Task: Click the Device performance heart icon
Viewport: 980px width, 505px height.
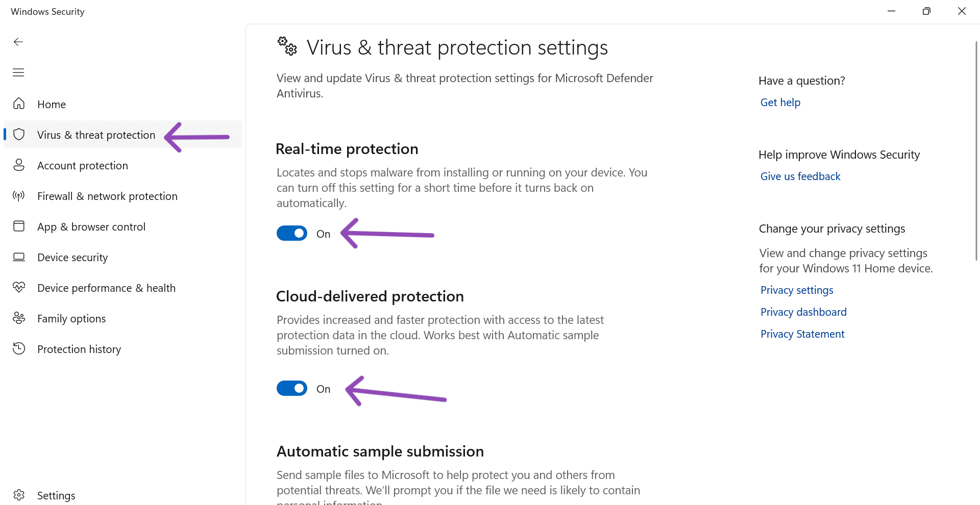Action: [19, 288]
